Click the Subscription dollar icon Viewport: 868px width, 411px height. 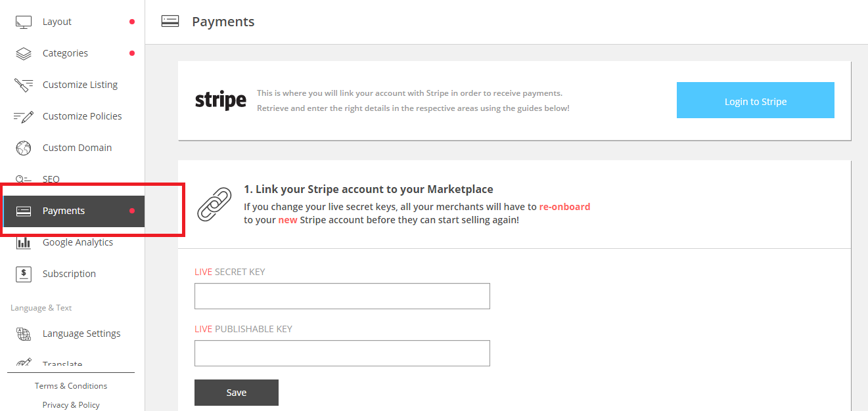24,274
